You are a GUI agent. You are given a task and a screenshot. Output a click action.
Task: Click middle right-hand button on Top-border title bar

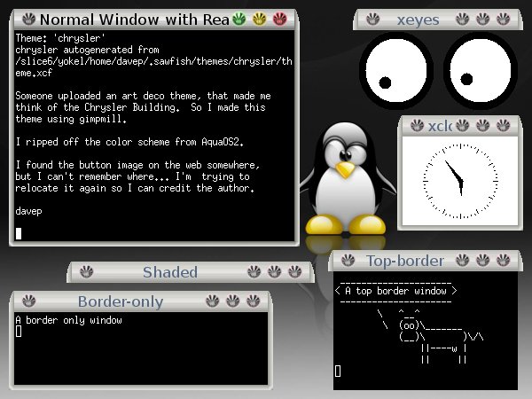point(483,261)
